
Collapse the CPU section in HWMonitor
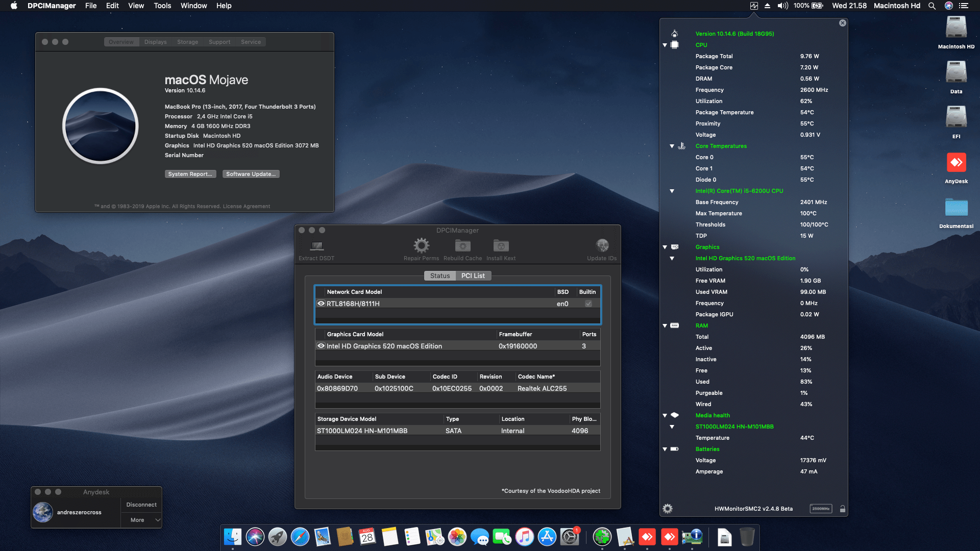tap(665, 45)
